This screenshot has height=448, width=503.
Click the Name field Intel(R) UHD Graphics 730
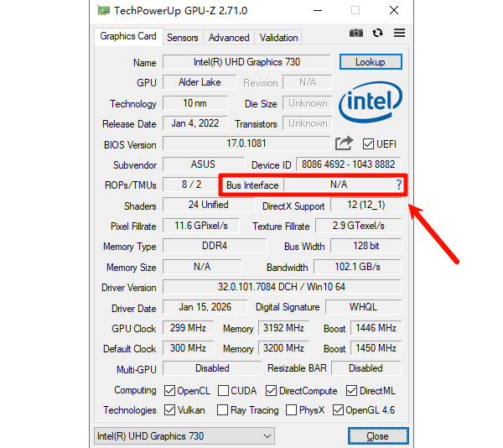click(246, 62)
